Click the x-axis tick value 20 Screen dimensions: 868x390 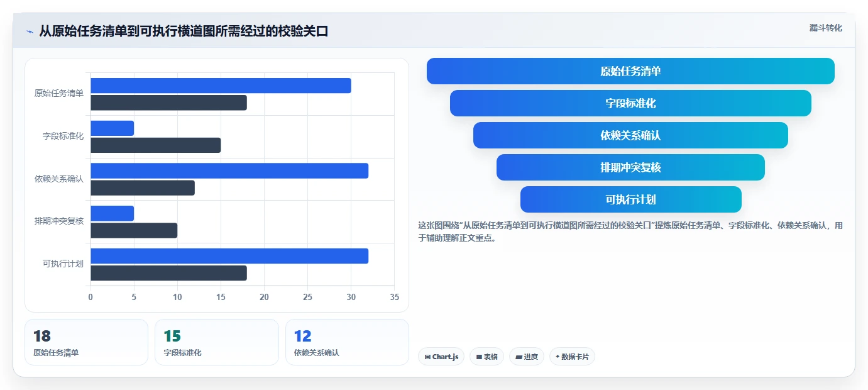tap(264, 297)
